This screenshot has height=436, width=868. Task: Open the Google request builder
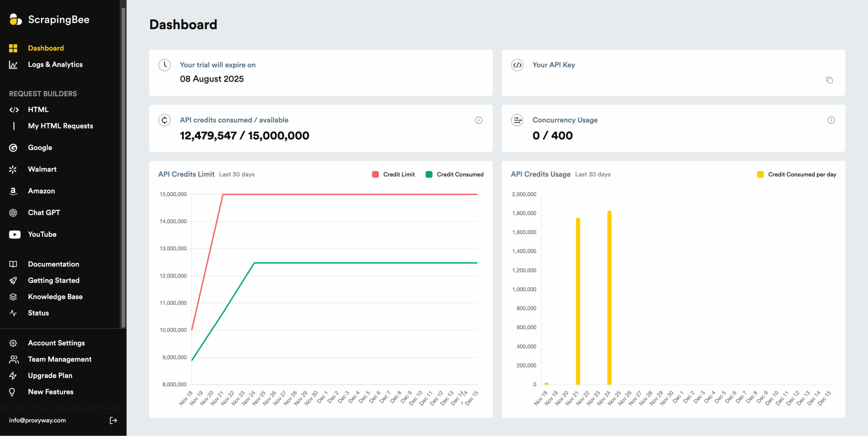point(40,147)
